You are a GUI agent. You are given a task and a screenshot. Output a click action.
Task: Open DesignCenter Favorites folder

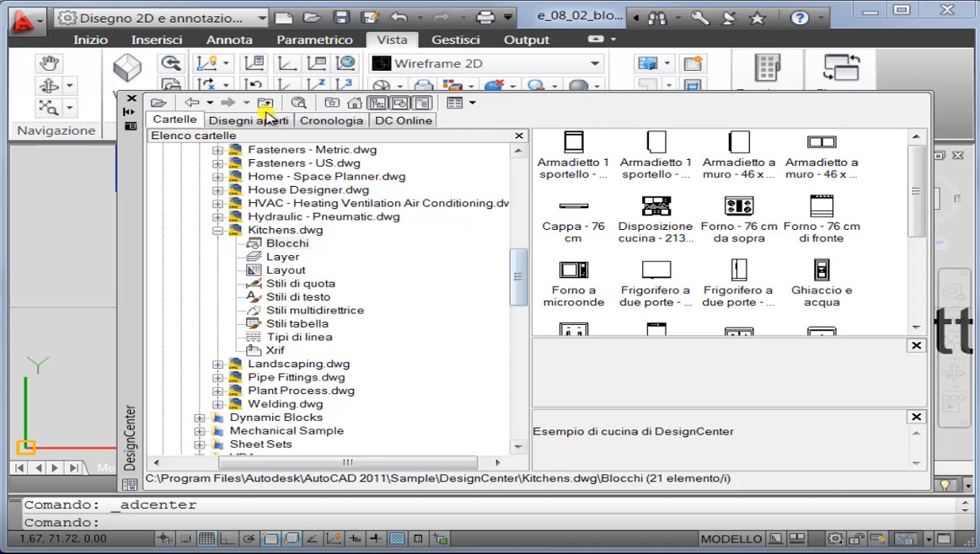[x=332, y=103]
